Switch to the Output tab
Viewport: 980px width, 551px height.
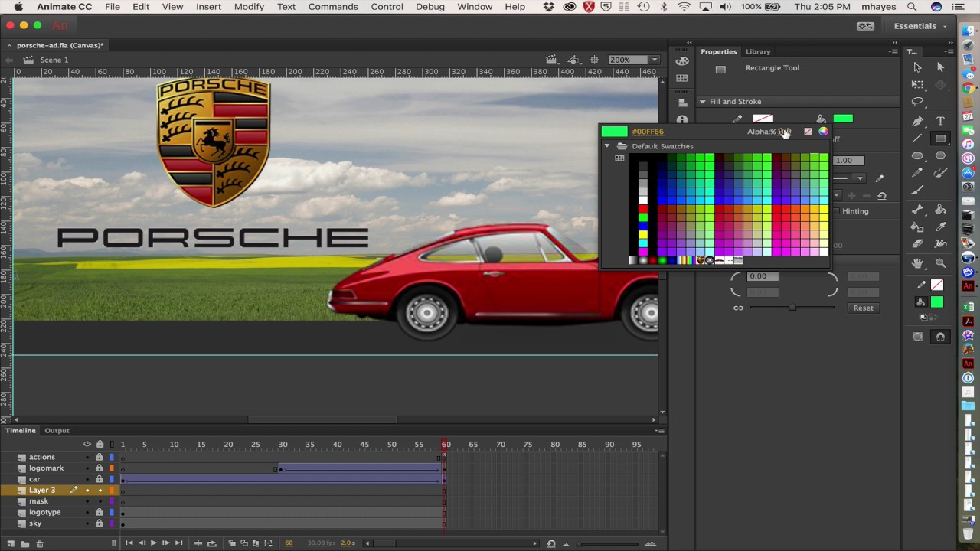(57, 431)
